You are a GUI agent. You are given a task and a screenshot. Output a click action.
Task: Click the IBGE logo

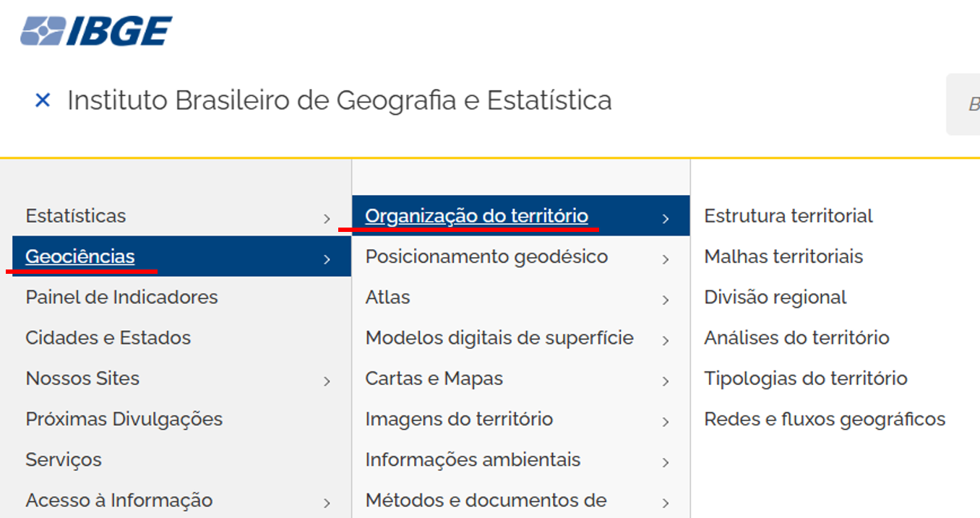[x=96, y=31]
